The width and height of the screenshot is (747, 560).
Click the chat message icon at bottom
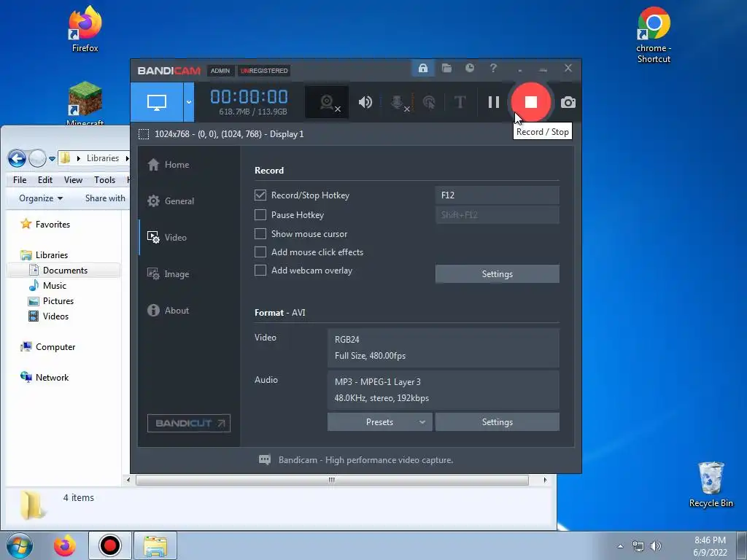coord(264,460)
